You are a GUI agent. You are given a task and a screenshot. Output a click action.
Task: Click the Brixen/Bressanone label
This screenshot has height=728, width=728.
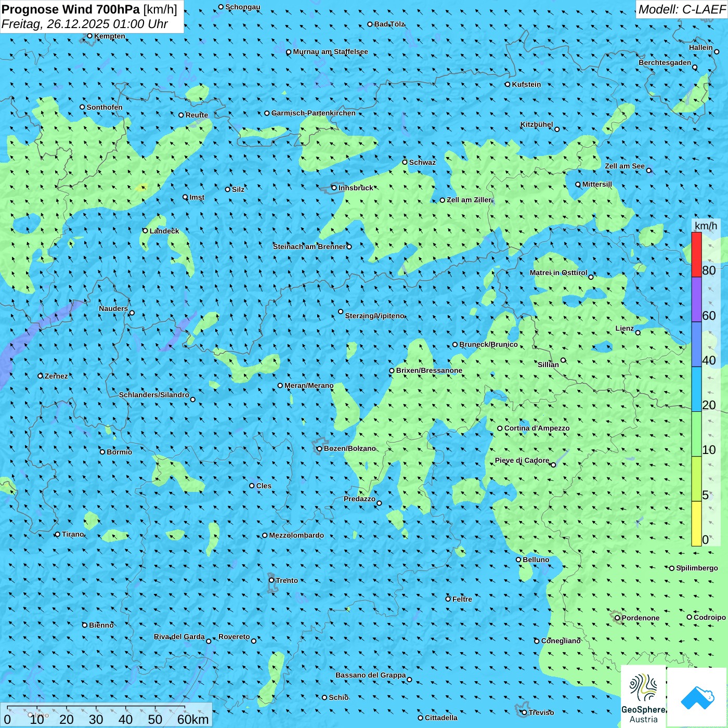tap(429, 370)
